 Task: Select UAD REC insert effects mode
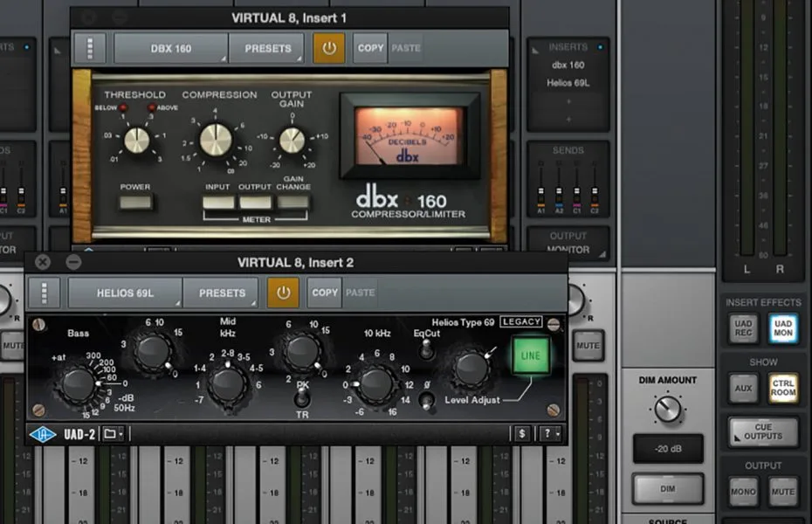click(x=743, y=328)
